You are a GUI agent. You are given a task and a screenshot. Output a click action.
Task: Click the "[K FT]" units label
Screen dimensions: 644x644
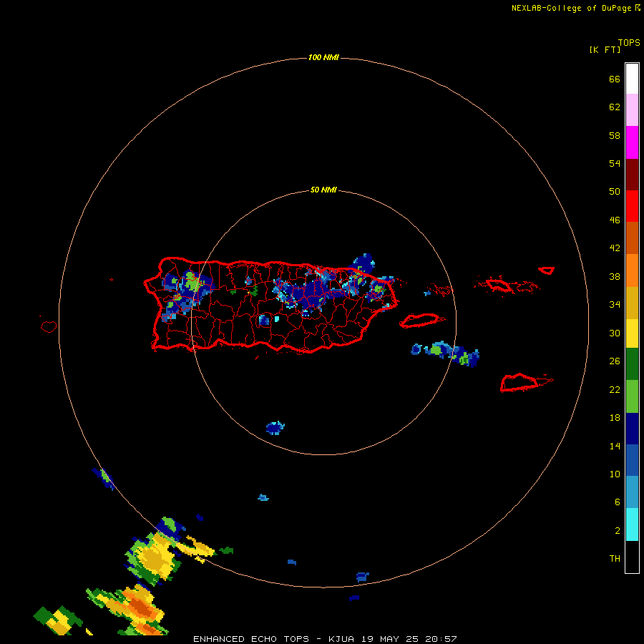(x=605, y=49)
